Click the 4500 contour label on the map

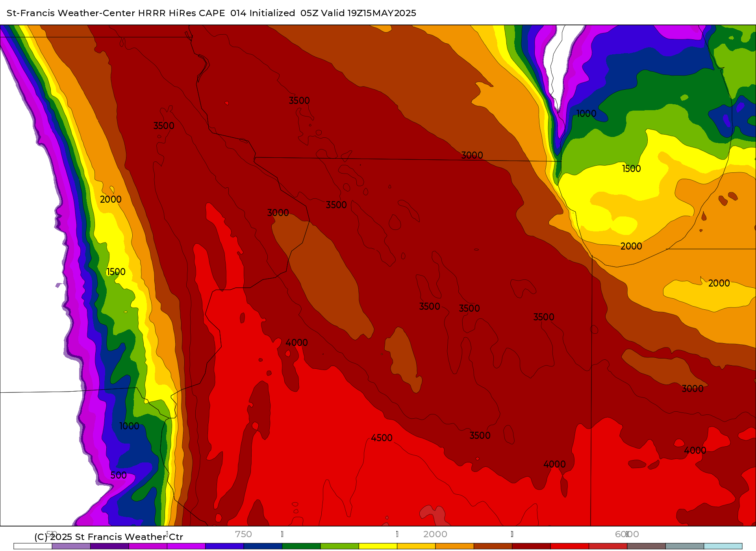click(x=382, y=438)
